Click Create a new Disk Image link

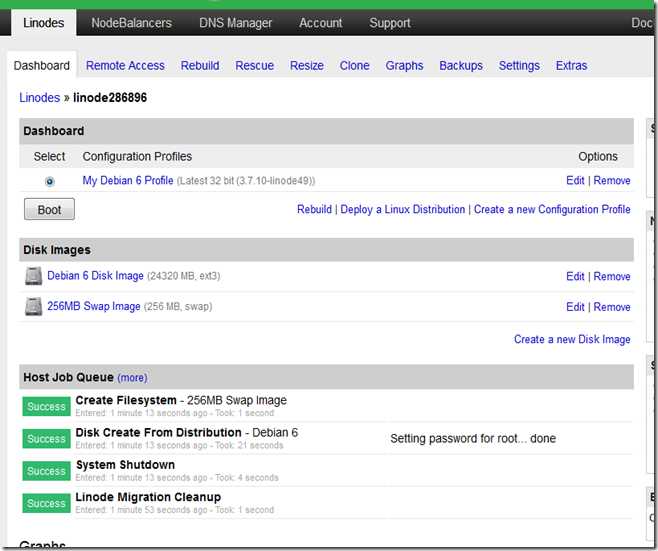[572, 339]
